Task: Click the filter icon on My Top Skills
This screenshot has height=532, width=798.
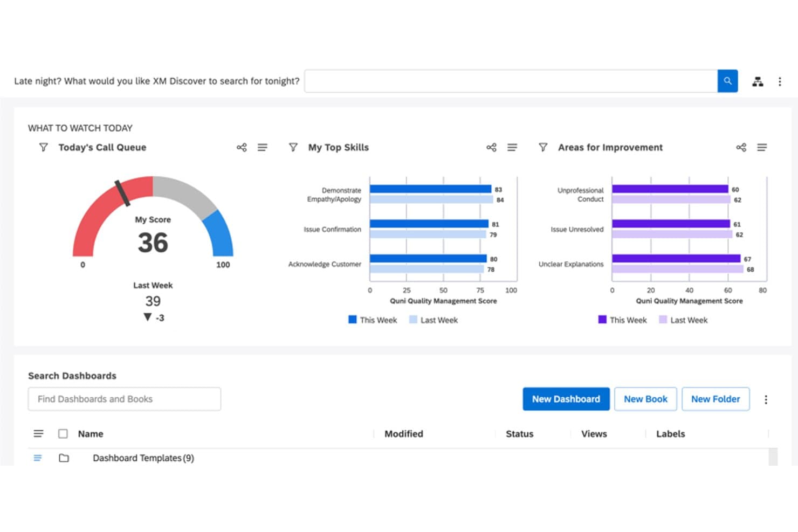Action: coord(293,147)
